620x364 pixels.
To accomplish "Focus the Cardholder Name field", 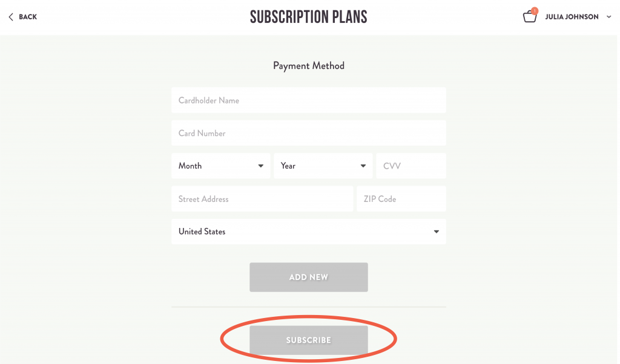I will tap(309, 100).
